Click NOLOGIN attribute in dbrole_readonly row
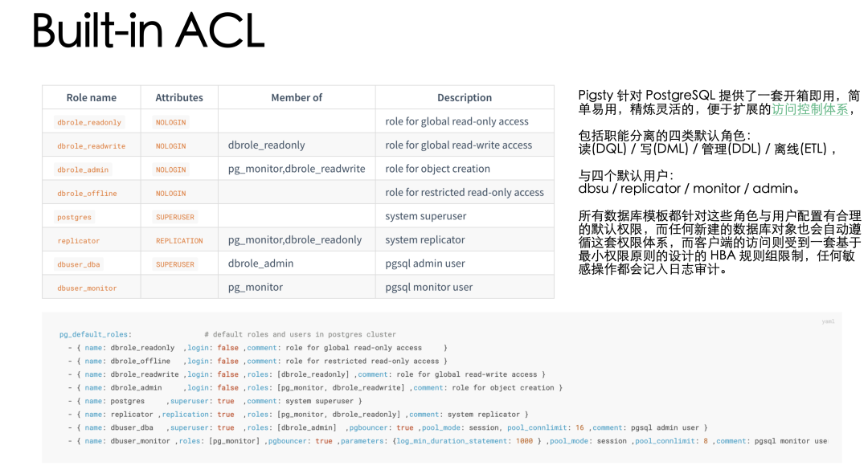This screenshot has width=868, height=470. coord(170,122)
